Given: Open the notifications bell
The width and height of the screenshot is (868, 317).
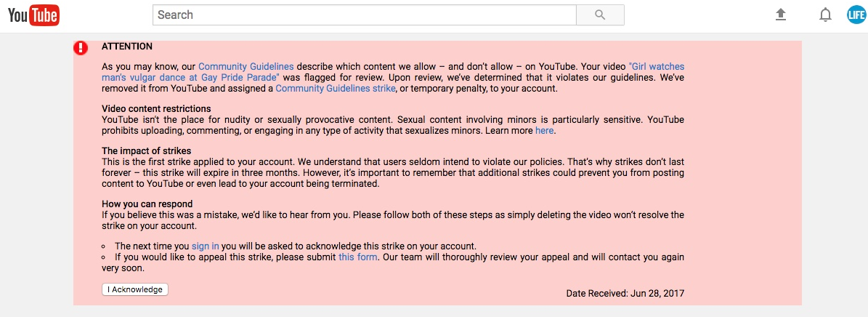Looking at the screenshot, I should (x=825, y=15).
